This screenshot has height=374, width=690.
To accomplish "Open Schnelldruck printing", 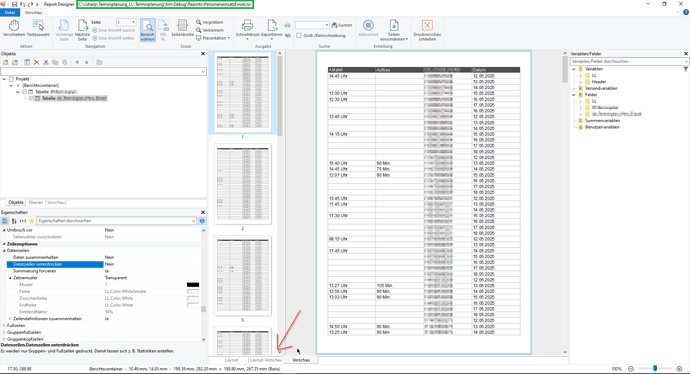I will tap(247, 29).
